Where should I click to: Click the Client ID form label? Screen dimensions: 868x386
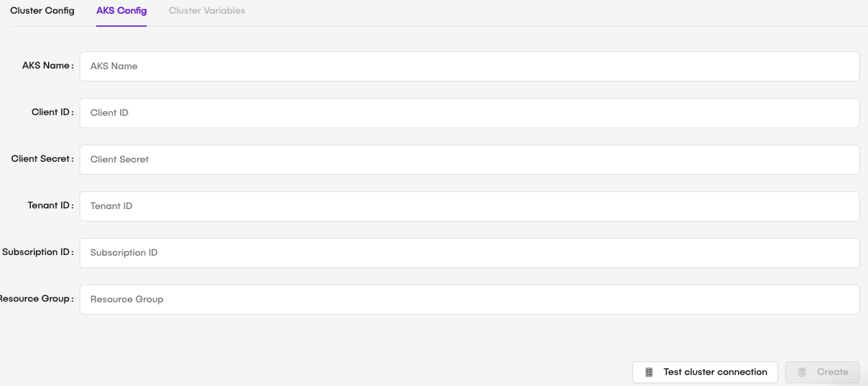click(x=51, y=112)
